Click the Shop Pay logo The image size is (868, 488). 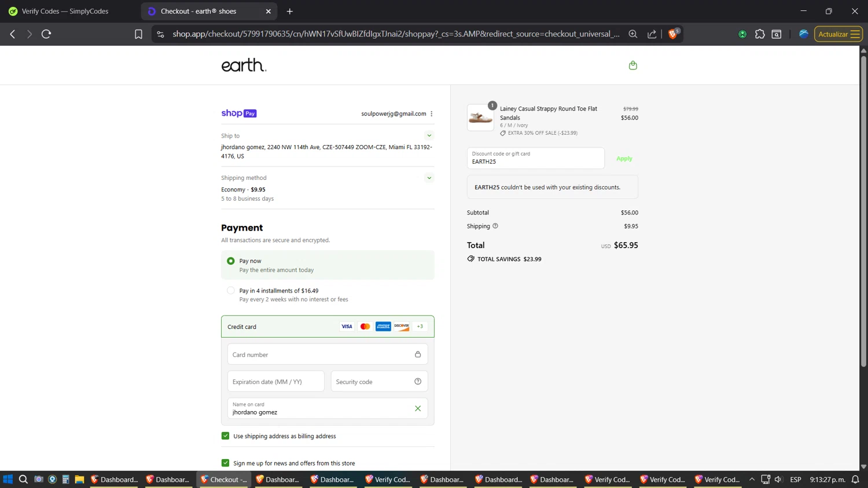point(239,113)
